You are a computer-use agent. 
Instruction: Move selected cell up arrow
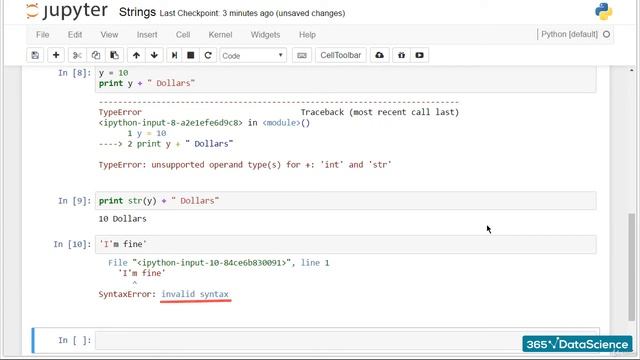pyautogui.click(x=136, y=55)
